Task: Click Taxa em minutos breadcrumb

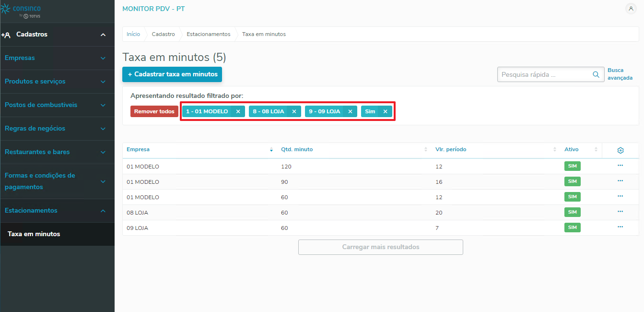Action: point(264,34)
